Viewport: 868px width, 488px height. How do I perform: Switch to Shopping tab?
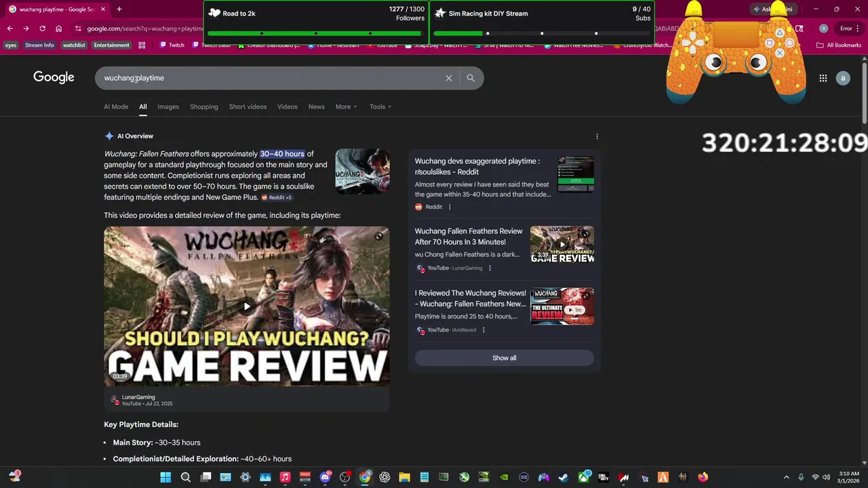click(204, 106)
